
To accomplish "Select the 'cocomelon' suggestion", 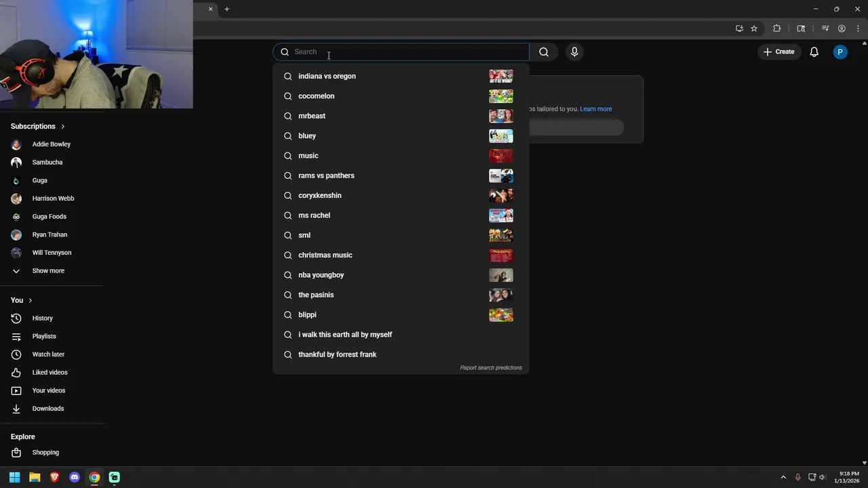I will point(401,96).
